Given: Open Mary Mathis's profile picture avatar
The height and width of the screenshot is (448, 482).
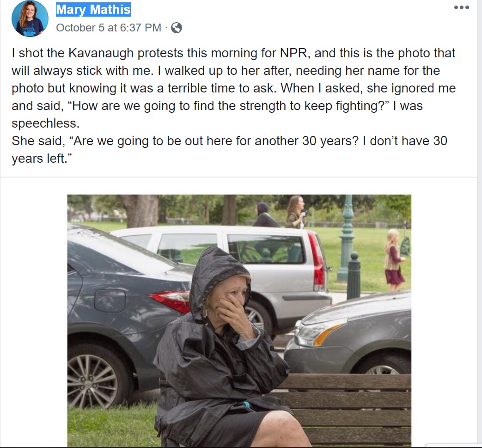Looking at the screenshot, I should [x=30, y=18].
